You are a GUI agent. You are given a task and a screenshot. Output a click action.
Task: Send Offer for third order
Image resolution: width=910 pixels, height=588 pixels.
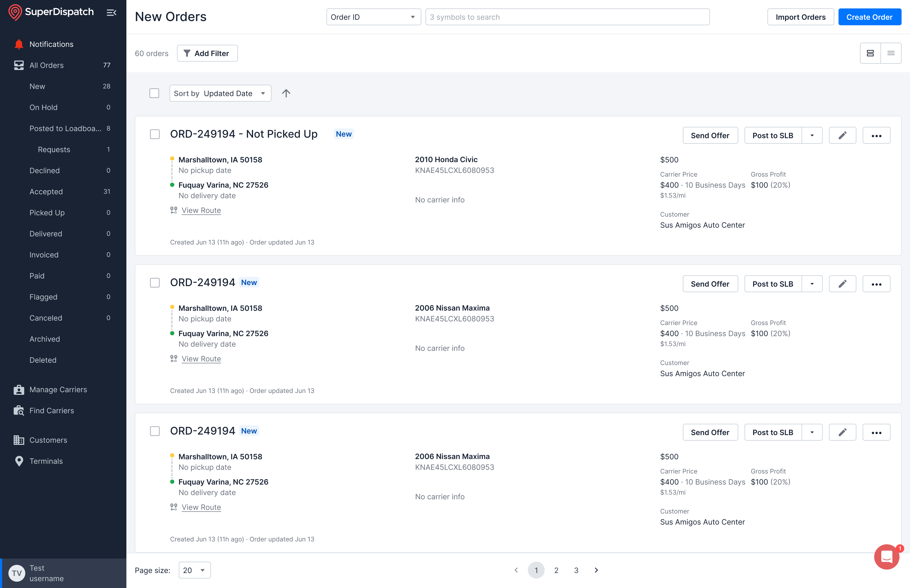click(710, 432)
